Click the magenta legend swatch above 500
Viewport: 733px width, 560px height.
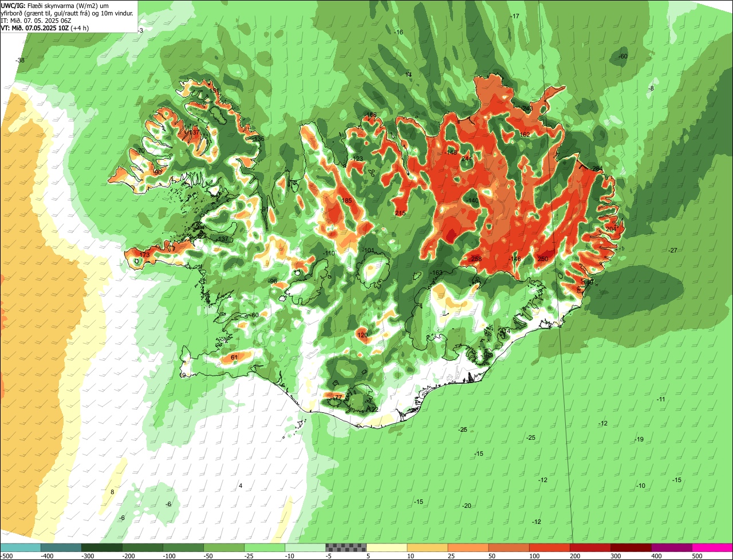712,547
